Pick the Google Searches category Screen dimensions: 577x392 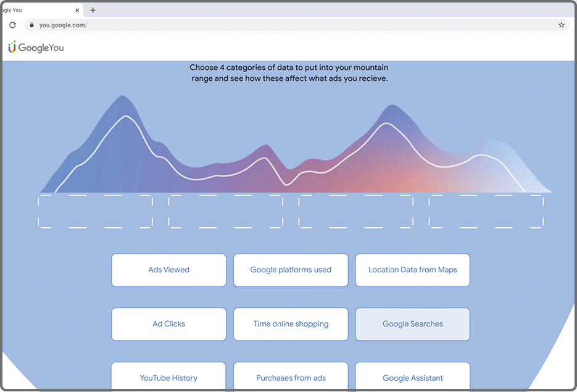pos(412,324)
